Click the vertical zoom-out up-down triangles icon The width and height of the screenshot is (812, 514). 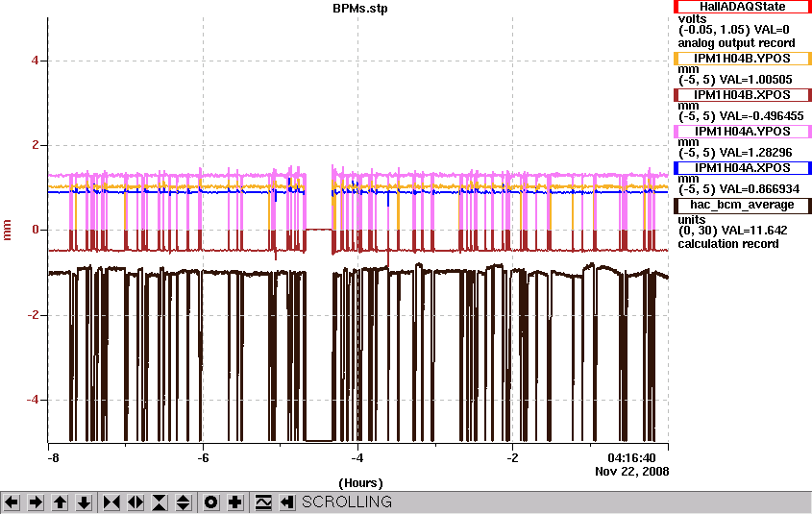tap(184, 502)
